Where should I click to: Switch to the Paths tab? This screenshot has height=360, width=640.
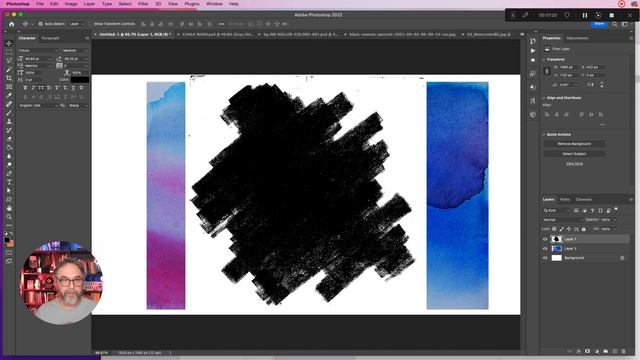[x=565, y=200]
